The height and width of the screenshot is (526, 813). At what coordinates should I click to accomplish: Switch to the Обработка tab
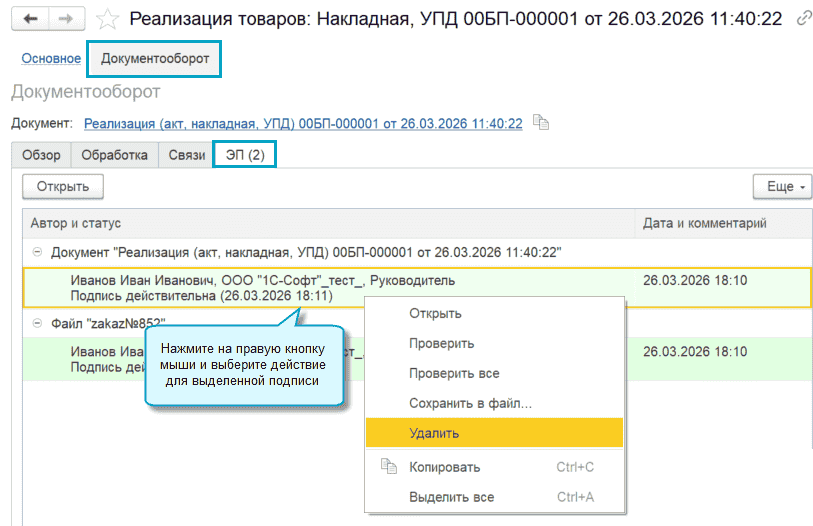point(115,155)
